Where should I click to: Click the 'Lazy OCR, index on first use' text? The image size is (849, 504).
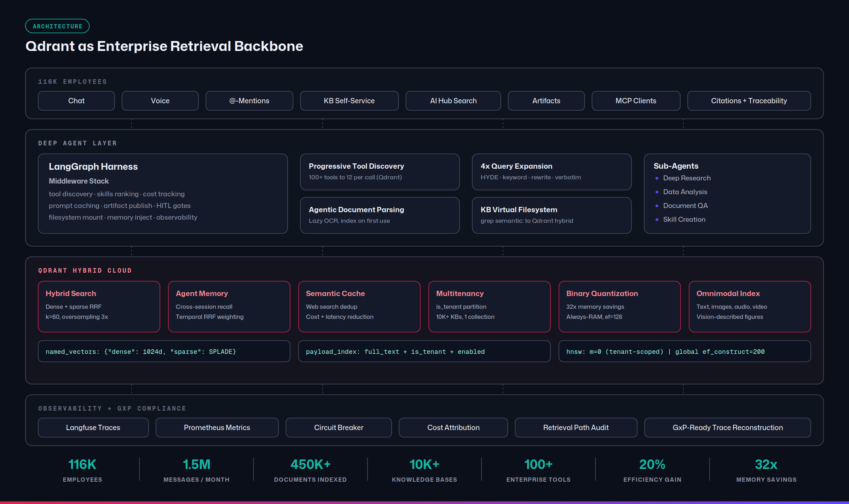(x=349, y=221)
